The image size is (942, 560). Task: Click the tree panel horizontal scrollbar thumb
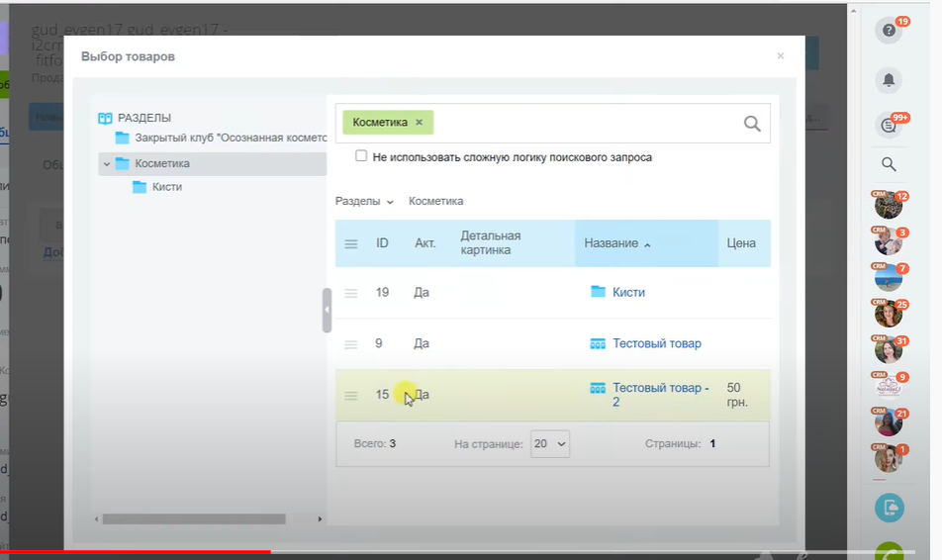coord(194,519)
